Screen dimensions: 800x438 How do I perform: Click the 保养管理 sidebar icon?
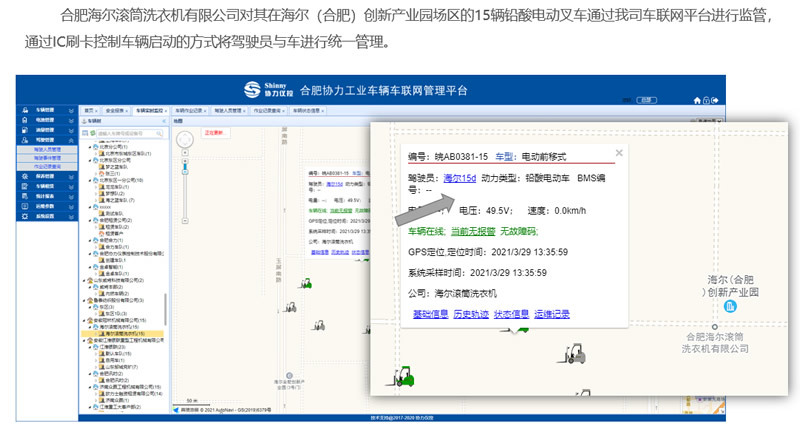click(x=25, y=176)
